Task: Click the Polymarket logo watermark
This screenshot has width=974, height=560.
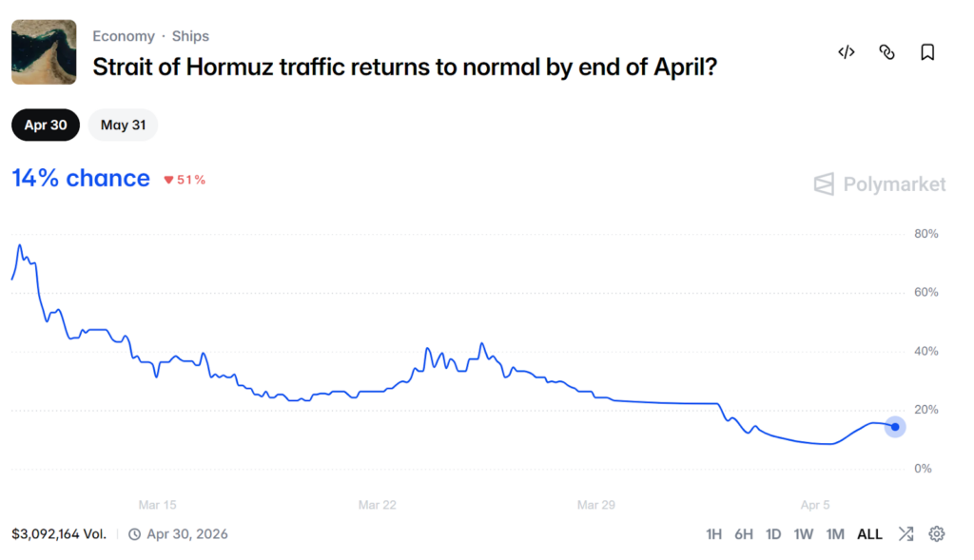Action: tap(880, 184)
